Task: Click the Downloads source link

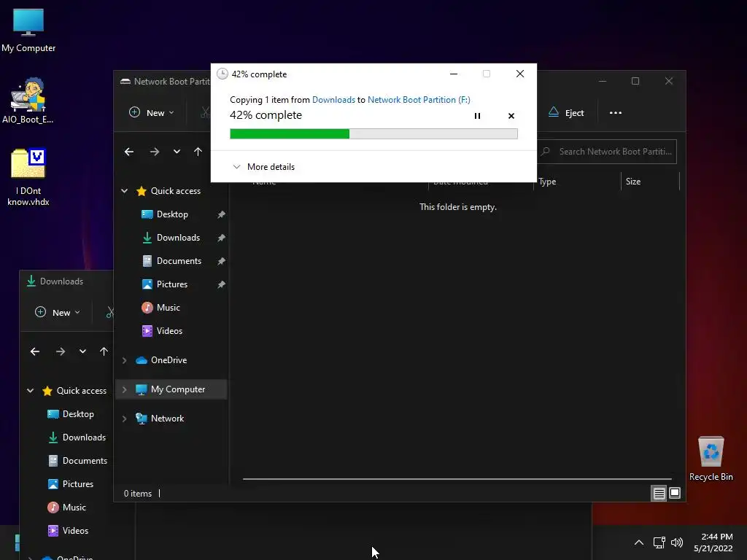Action: 333,99
